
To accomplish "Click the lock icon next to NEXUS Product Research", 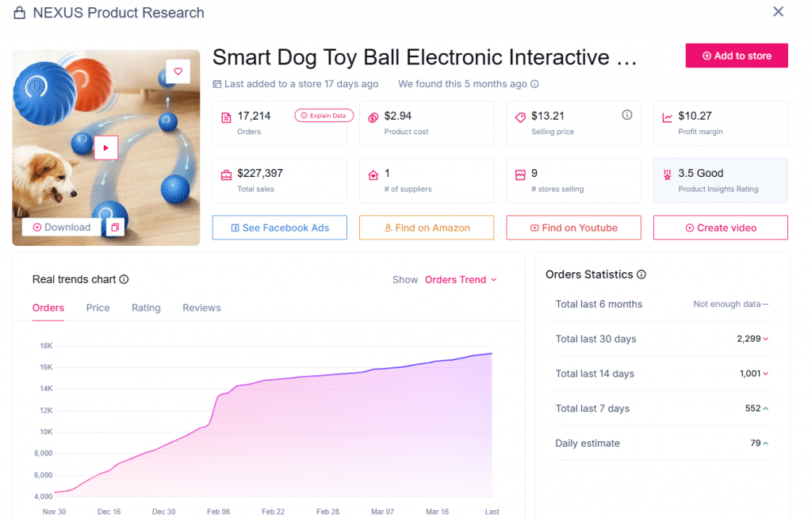I will click(x=21, y=12).
